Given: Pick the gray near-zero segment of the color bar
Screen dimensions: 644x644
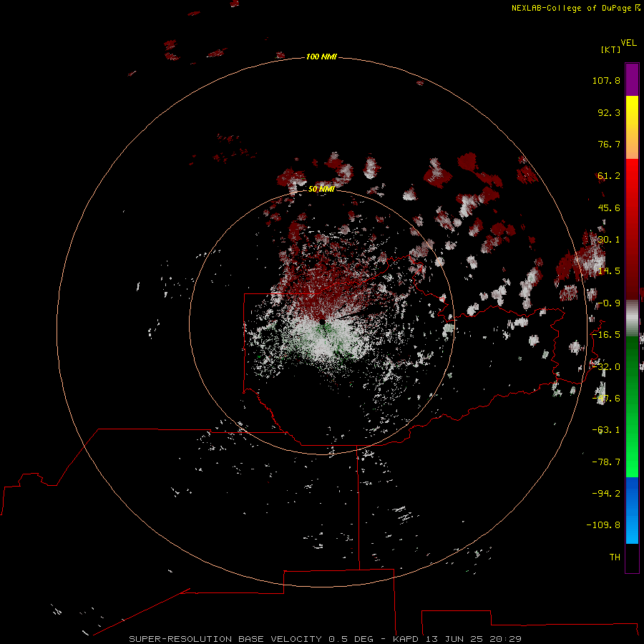Looking at the screenshot, I should (x=632, y=317).
